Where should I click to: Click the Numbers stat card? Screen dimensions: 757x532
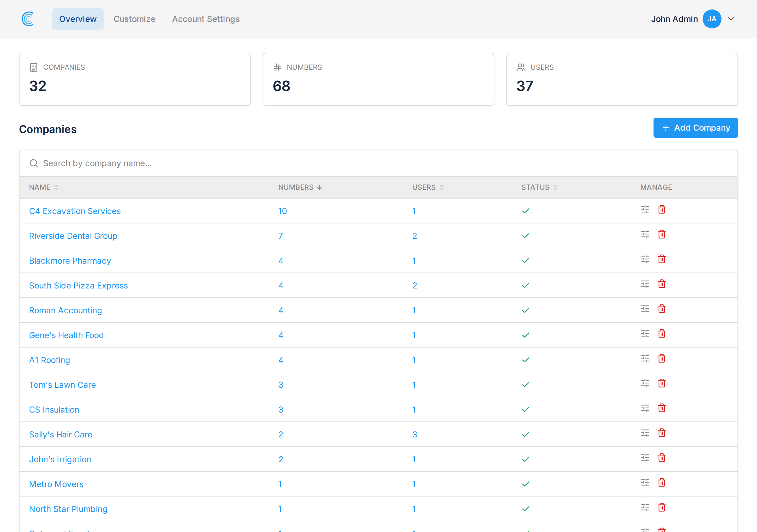(378, 79)
